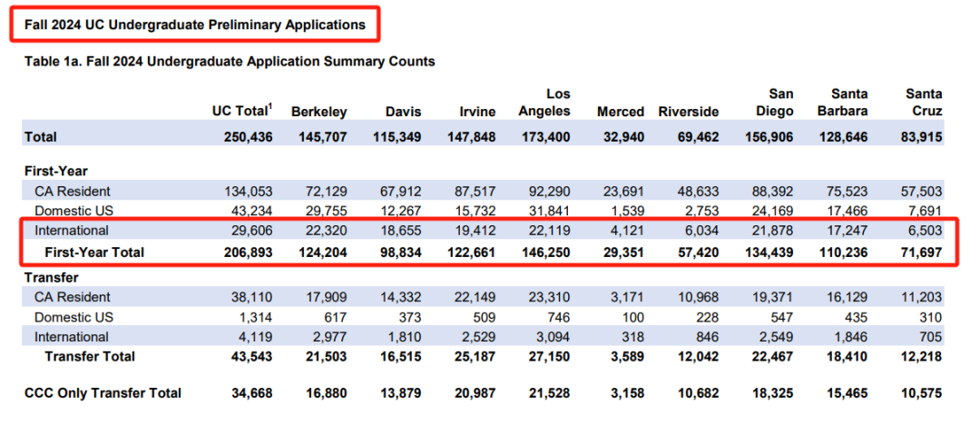Click the 'Irvine' column header
The height and width of the screenshot is (435, 980).
[x=477, y=112]
